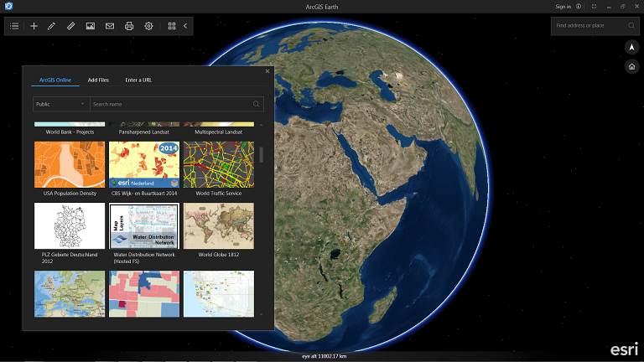644x362 pixels.
Task: Select the PLZ Gebiete Deutschland 2012 thumbnail
Action: [x=70, y=225]
